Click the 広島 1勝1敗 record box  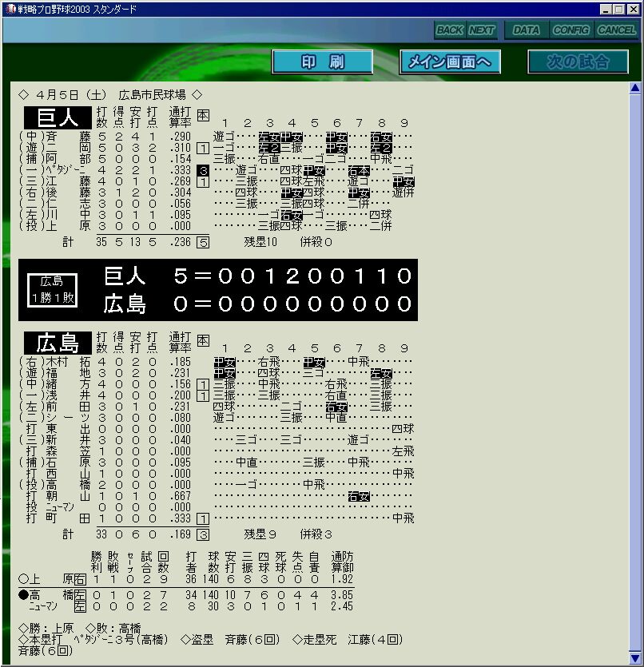52,290
